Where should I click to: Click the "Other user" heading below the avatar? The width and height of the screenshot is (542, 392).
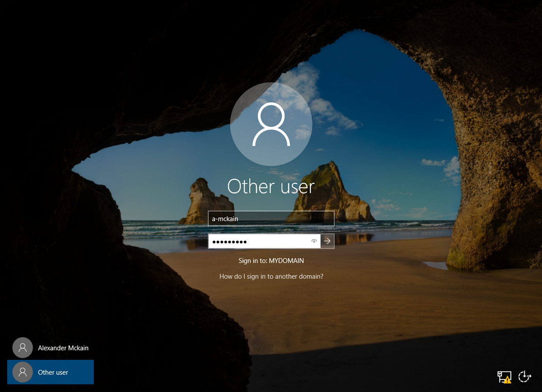(x=271, y=186)
